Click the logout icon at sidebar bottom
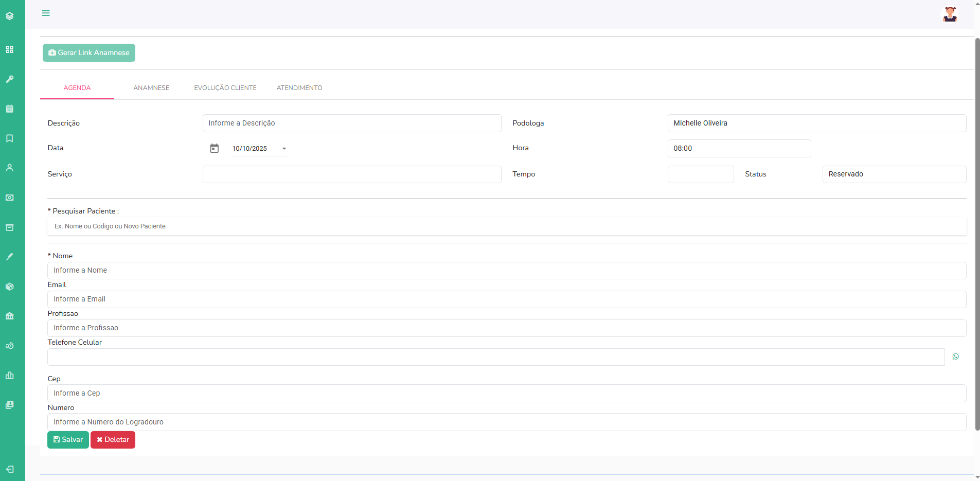980x481 pixels. [x=10, y=469]
